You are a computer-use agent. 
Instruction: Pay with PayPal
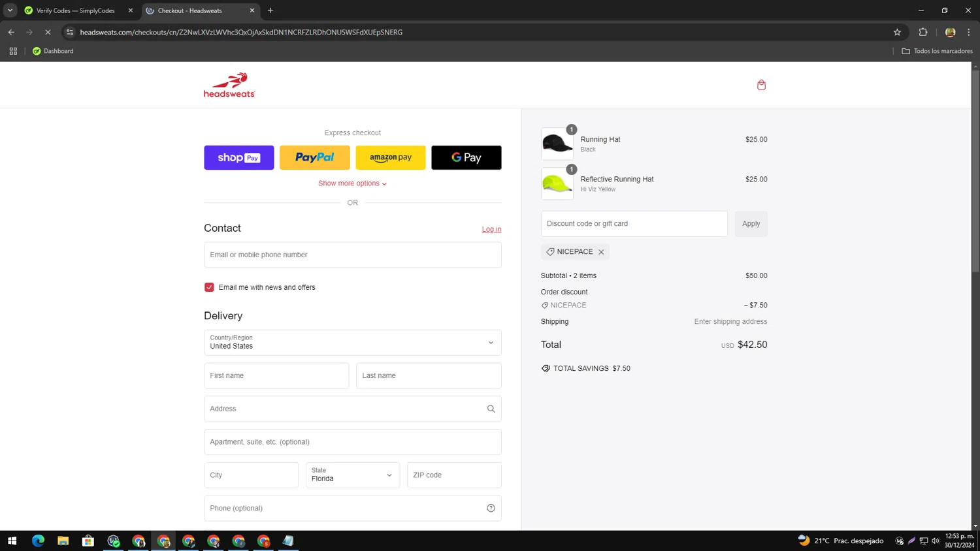(315, 157)
